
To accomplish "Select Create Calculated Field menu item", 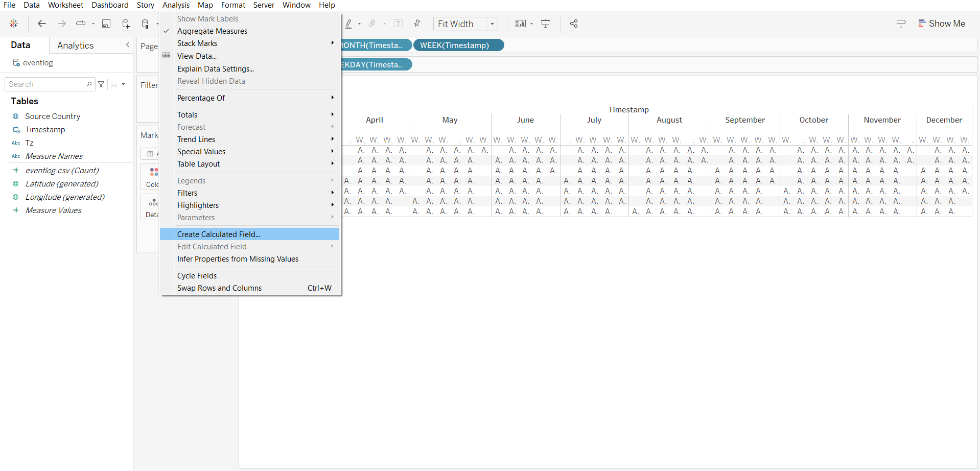I will point(219,234).
